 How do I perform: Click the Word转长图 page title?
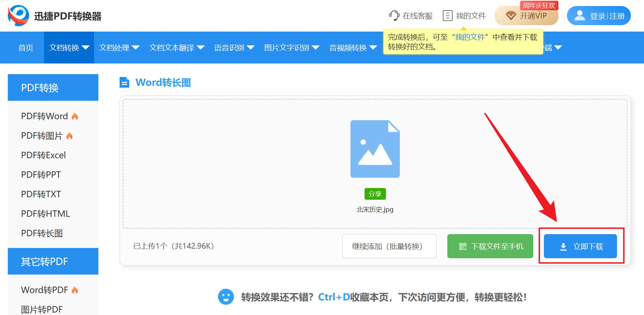(x=163, y=82)
